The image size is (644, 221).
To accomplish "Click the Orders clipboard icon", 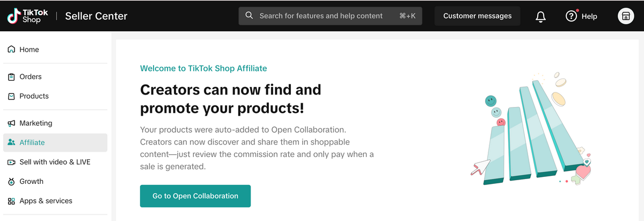I will coord(11,77).
